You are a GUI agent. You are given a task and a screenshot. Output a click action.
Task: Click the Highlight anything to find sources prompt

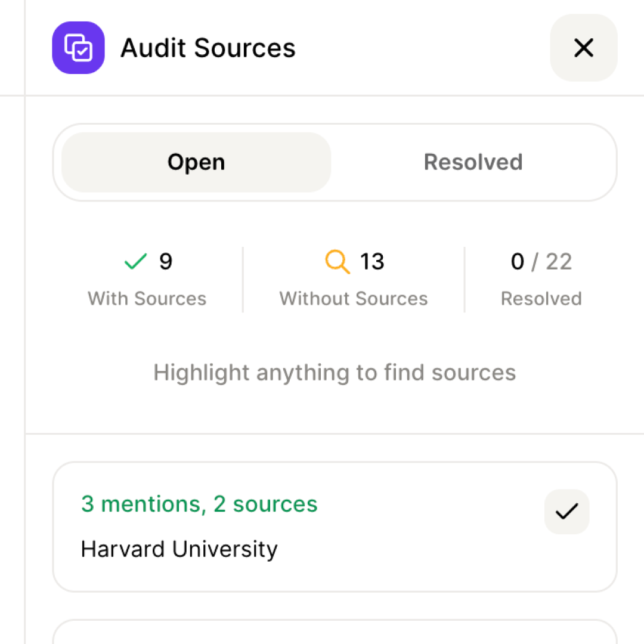334,372
